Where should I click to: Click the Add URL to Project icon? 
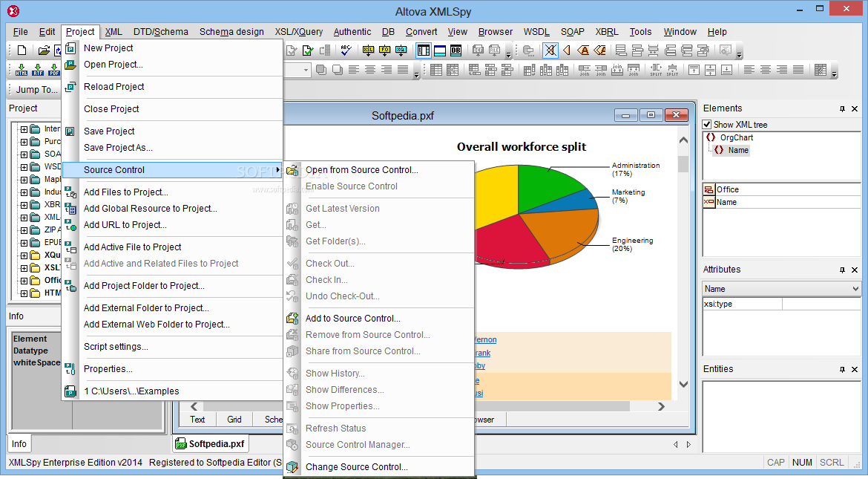coord(70,224)
